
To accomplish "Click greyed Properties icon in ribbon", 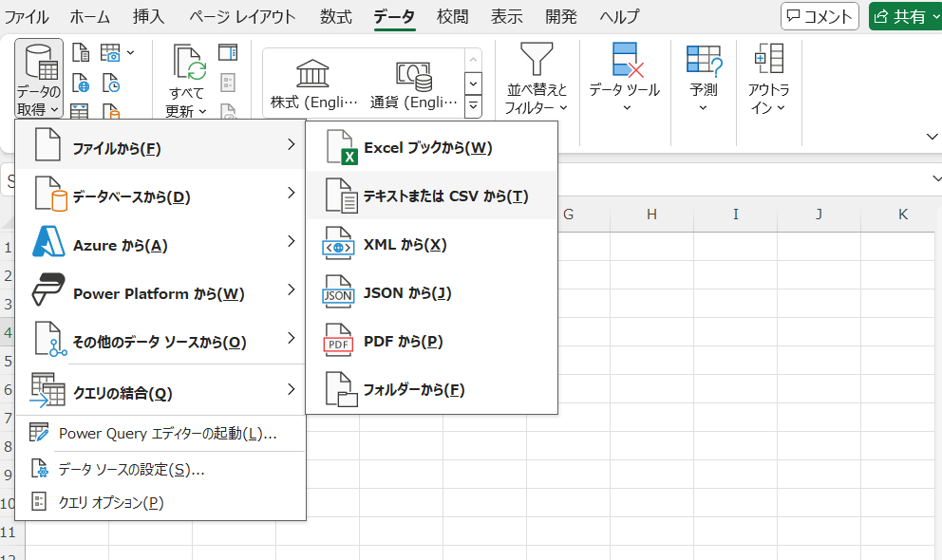I will pyautogui.click(x=228, y=83).
